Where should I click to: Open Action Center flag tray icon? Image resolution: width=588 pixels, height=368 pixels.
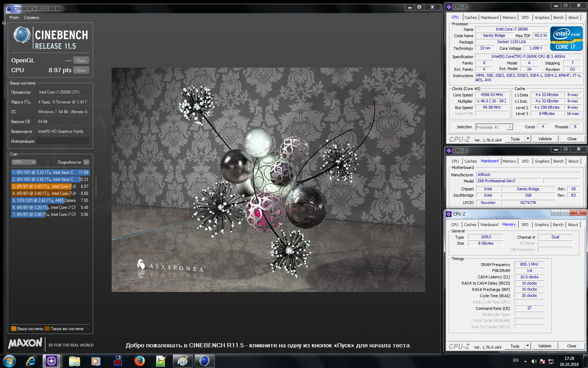tap(542, 361)
